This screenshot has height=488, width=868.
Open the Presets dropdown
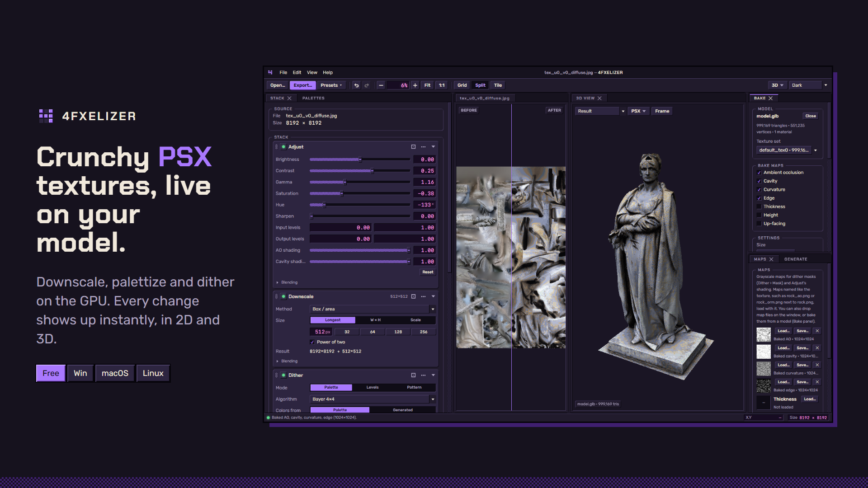(x=331, y=85)
